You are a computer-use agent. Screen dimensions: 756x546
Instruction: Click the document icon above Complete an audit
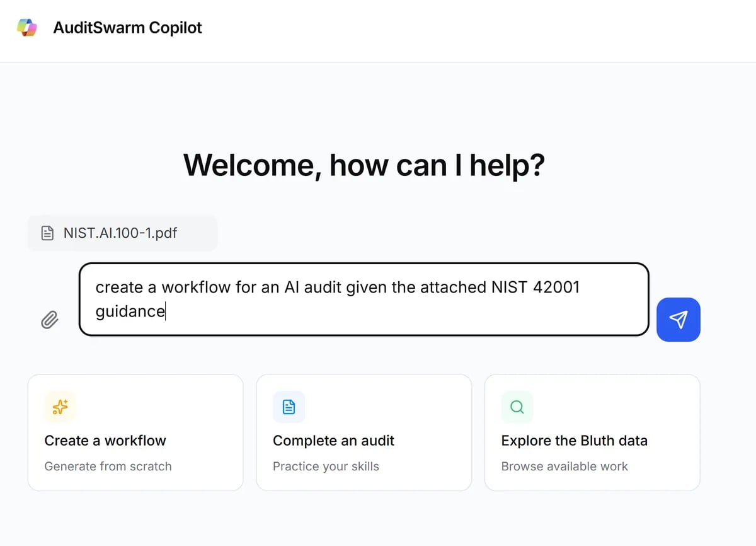(x=288, y=407)
